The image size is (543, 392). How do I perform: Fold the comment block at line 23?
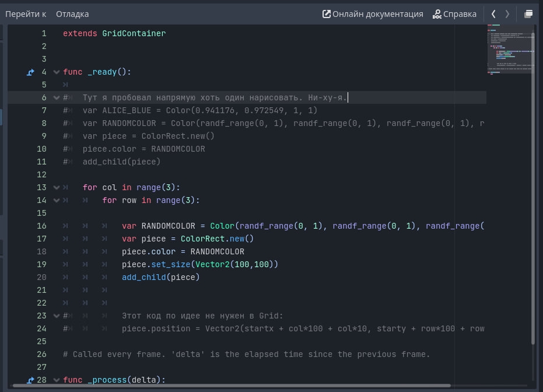coord(57,316)
